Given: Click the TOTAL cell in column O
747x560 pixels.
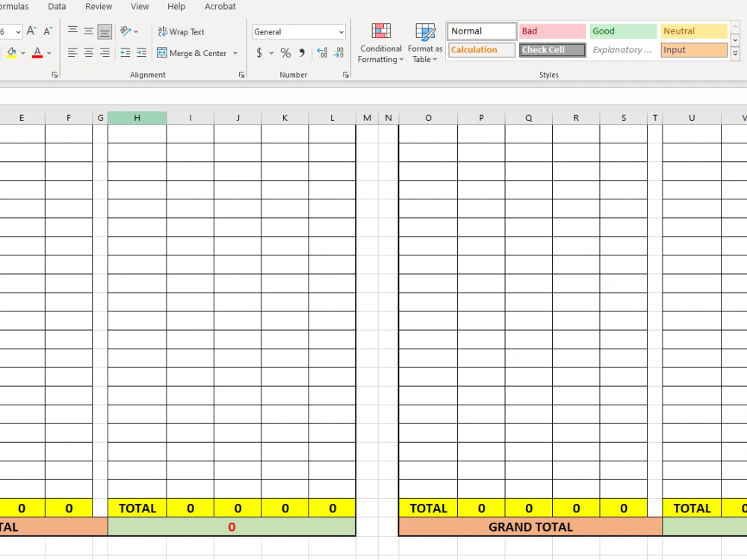Looking at the screenshot, I should click(x=428, y=508).
